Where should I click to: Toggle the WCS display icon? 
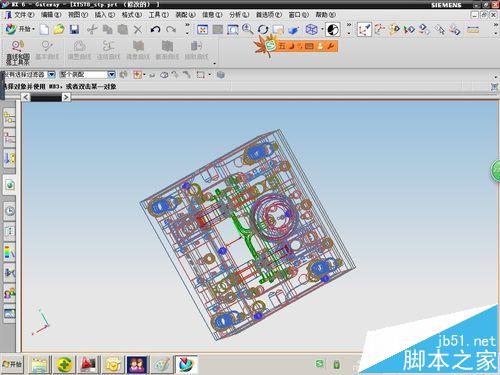click(x=364, y=30)
